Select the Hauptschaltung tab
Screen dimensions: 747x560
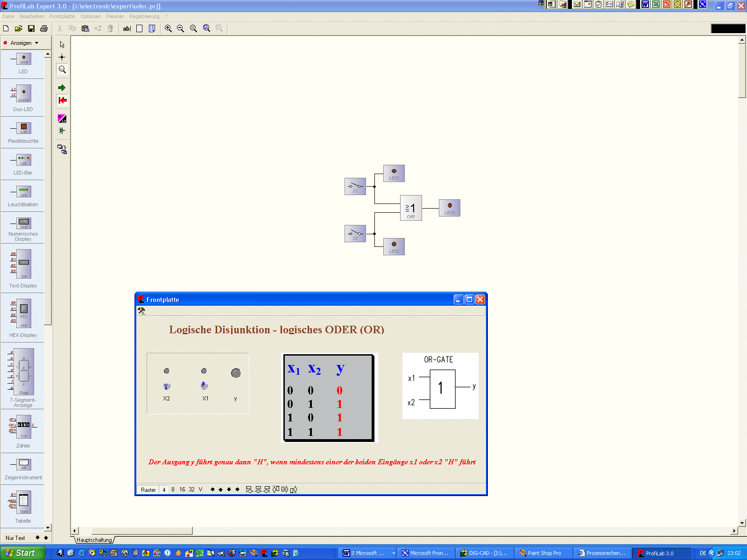click(94, 540)
